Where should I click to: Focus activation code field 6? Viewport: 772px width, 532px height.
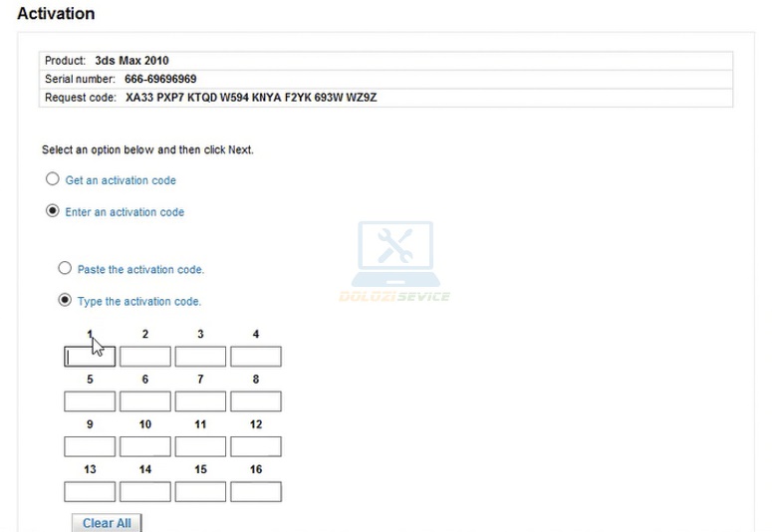pyautogui.click(x=145, y=401)
